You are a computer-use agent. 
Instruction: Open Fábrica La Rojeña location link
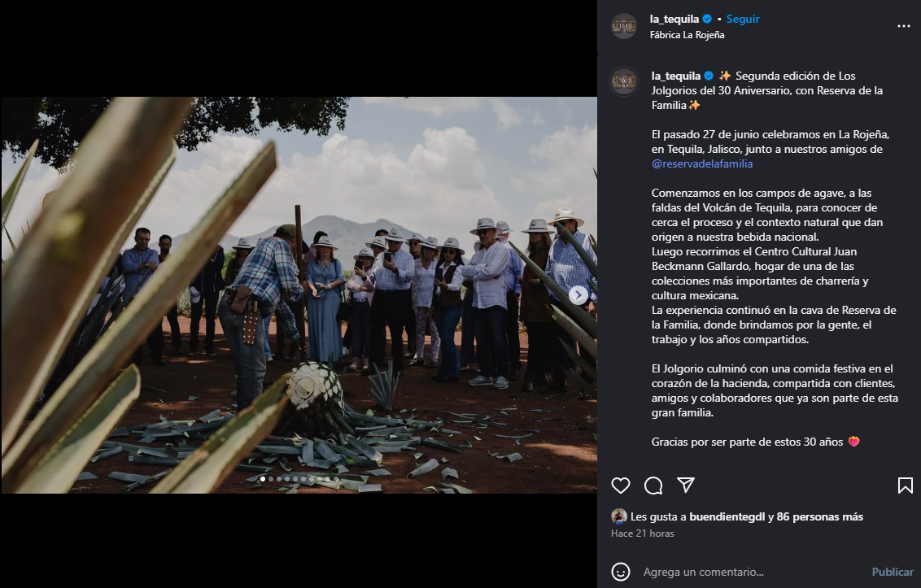(687, 35)
